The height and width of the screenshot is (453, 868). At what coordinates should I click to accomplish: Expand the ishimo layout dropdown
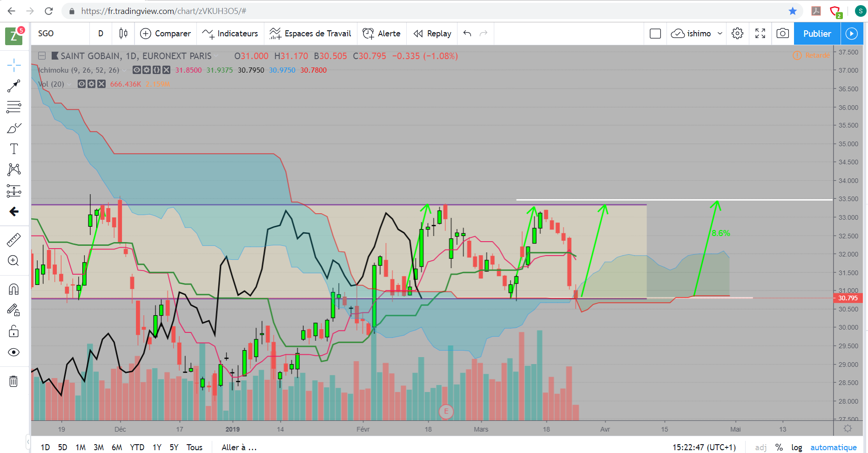tap(720, 34)
